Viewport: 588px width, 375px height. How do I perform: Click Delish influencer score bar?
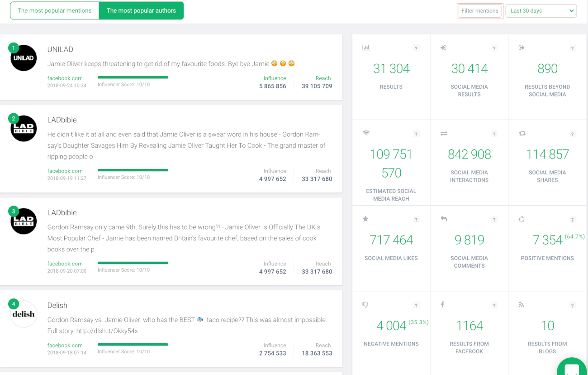[133, 345]
